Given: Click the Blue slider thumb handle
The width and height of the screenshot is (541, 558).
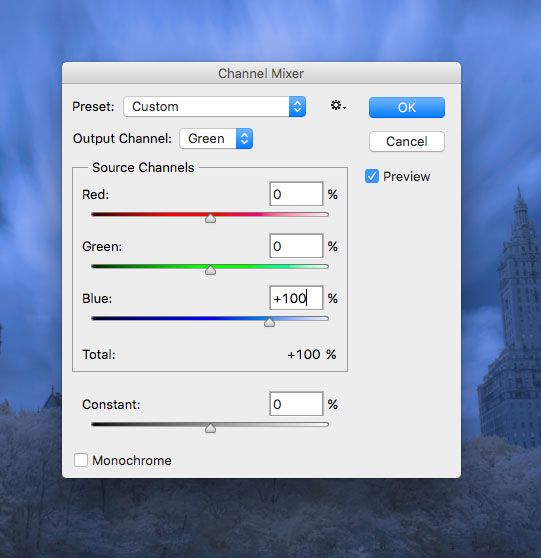Looking at the screenshot, I should click(269, 322).
